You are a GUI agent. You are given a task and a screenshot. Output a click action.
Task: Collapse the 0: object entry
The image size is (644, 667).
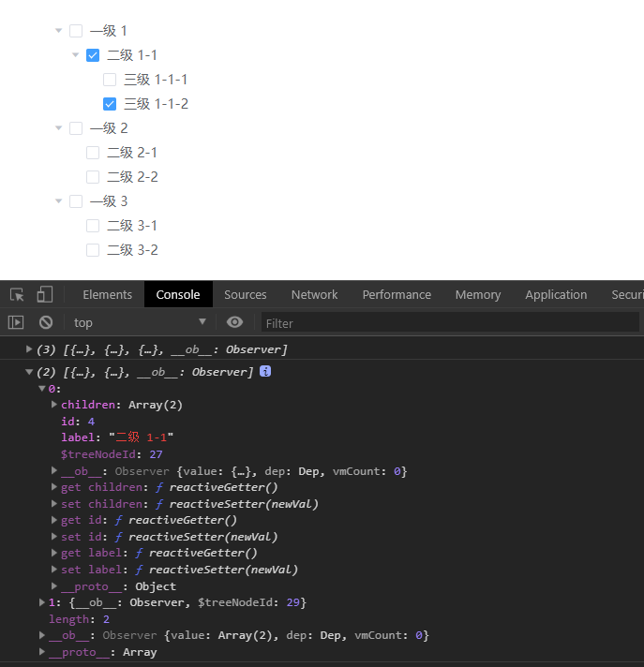pos(41,389)
